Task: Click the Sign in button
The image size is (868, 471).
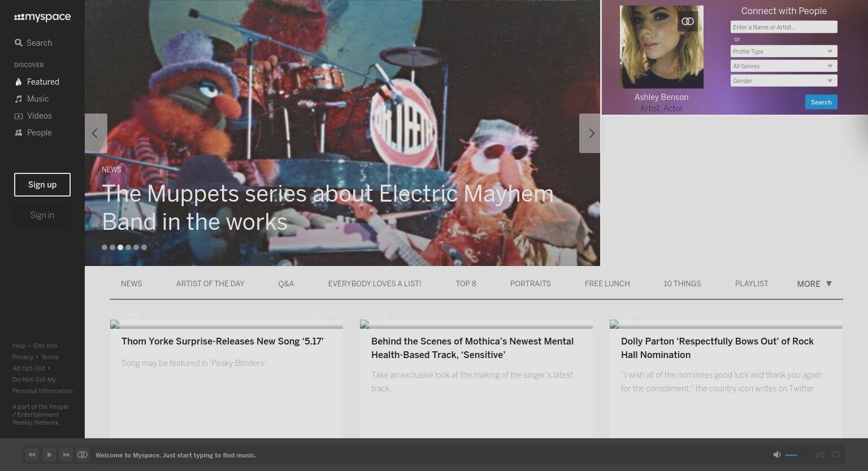Action: tap(42, 215)
